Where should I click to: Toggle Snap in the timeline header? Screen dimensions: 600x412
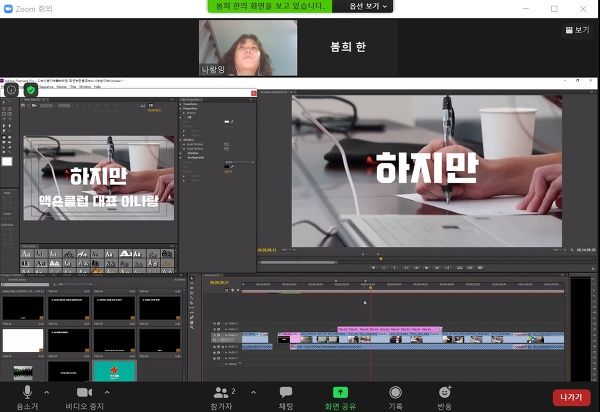(227, 290)
